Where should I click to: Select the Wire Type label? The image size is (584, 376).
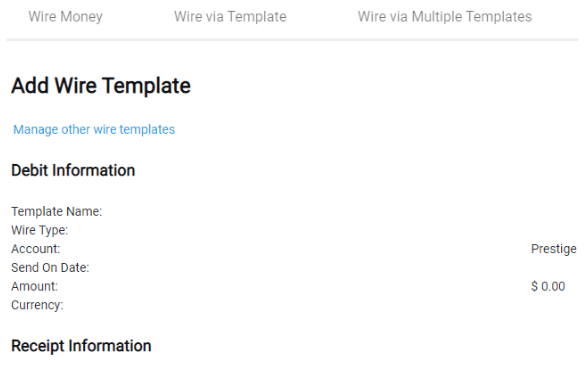(39, 230)
